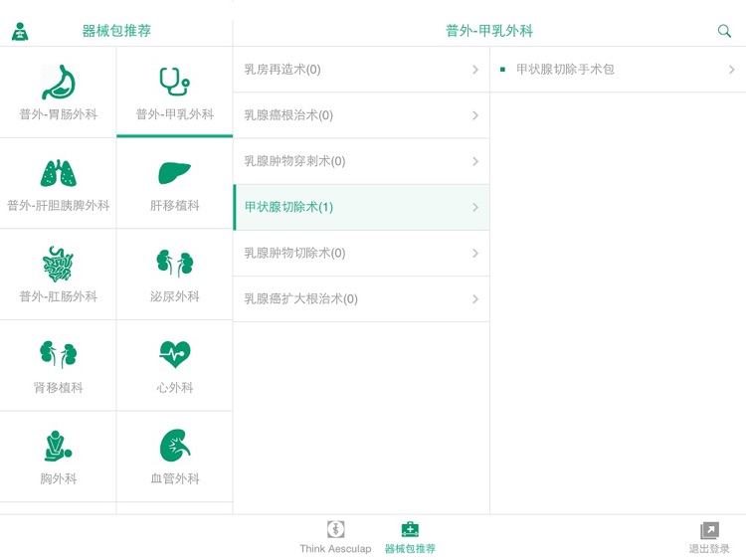Click the 肾移植科 label
Image resolution: width=746 pixels, height=560 pixels.
[59, 388]
